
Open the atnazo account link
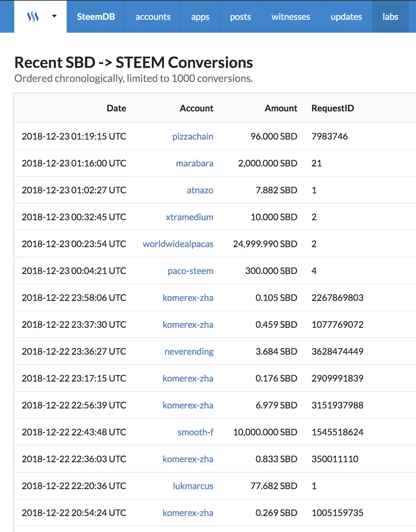pos(200,190)
